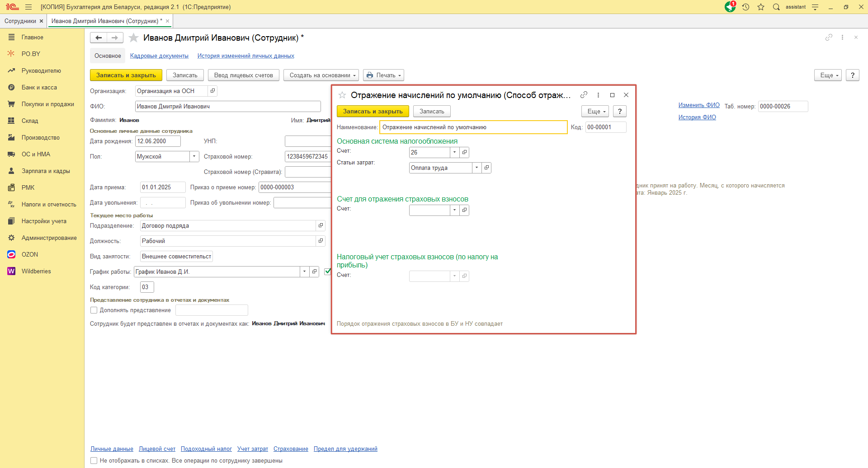Open the main hamburger menu icon
Image resolution: width=868 pixels, height=468 pixels.
pos(28,7)
